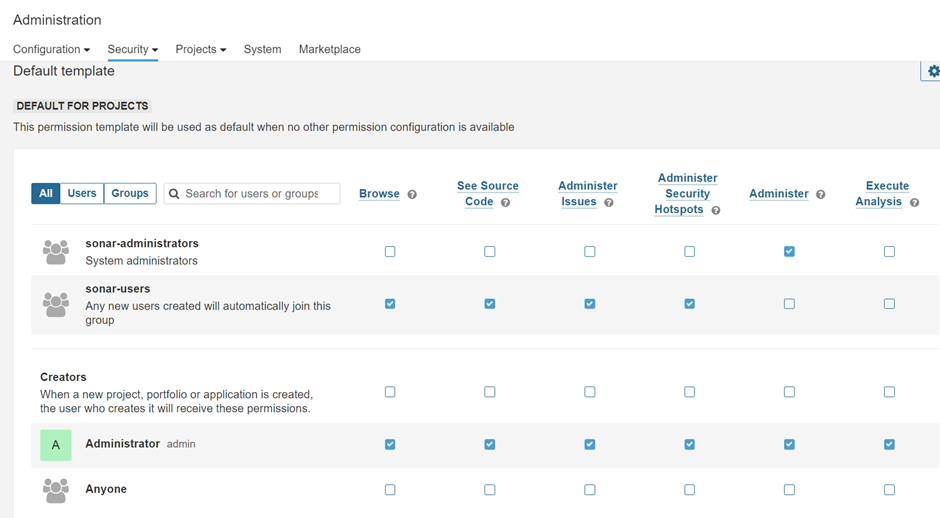Enable Execute Analysis for Anyone group
The width and height of the screenshot is (940, 518).
(x=889, y=490)
